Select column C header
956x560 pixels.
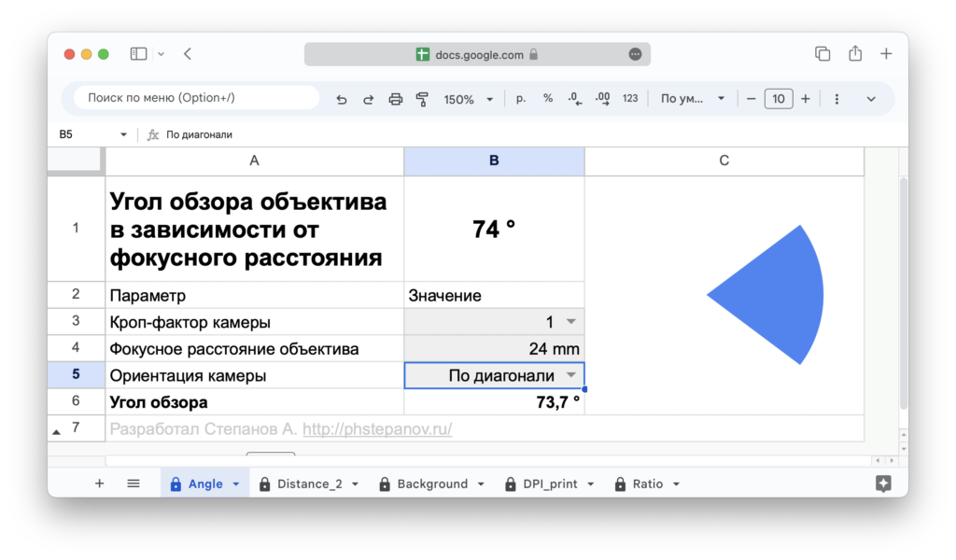[724, 161]
